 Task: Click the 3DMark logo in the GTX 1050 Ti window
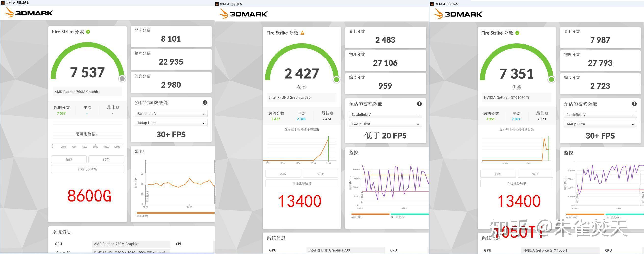(458, 13)
